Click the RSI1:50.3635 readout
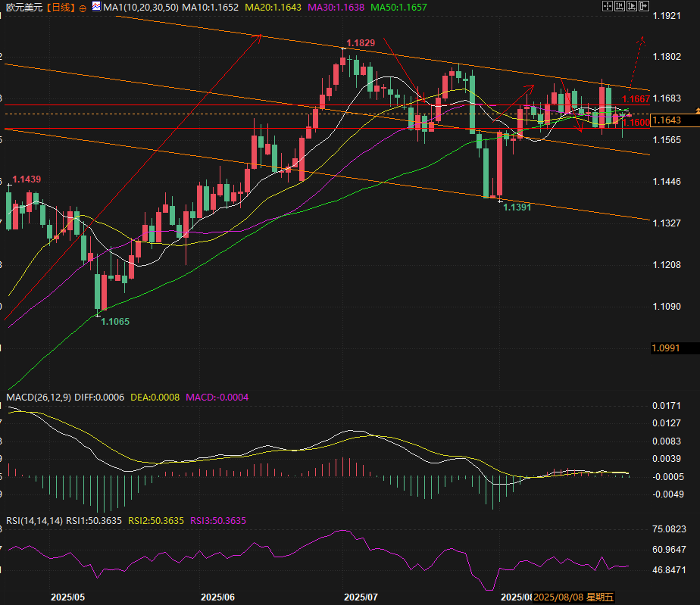This screenshot has width=700, height=605. pyautogui.click(x=94, y=521)
